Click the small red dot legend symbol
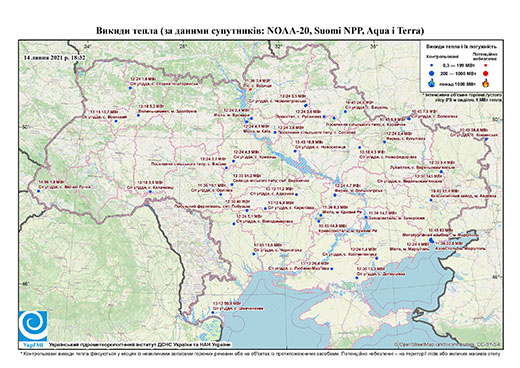The image size is (520, 368). pyautogui.click(x=485, y=65)
